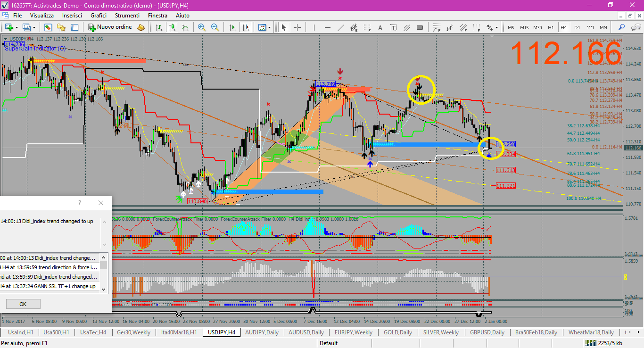Open the new chart toolbar icon

click(x=9, y=27)
